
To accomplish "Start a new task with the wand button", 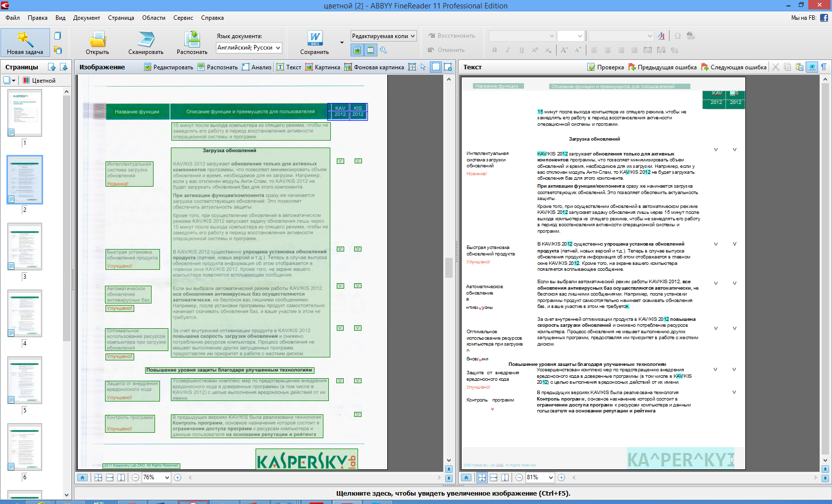I will point(25,42).
